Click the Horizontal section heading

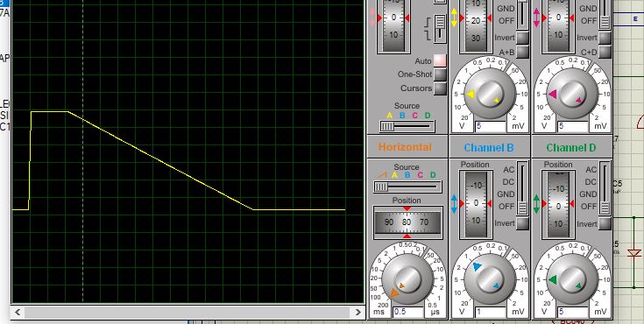click(x=405, y=147)
